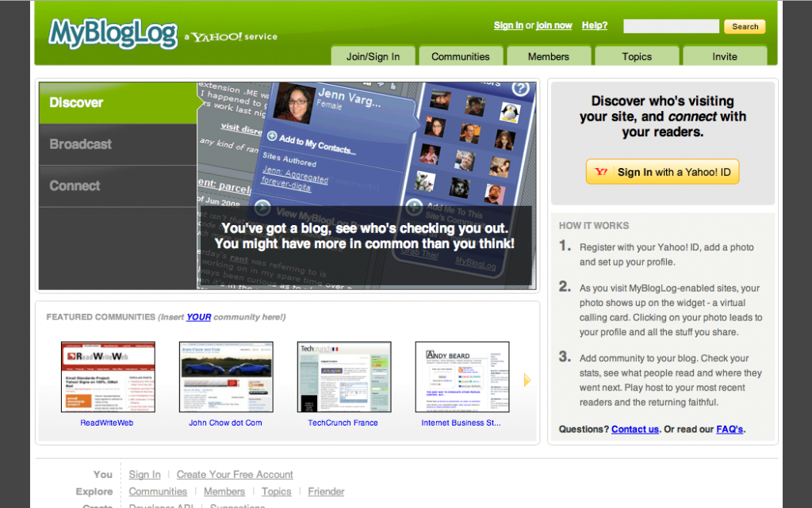Click the yellow next arrow in Featured Communities

click(527, 380)
